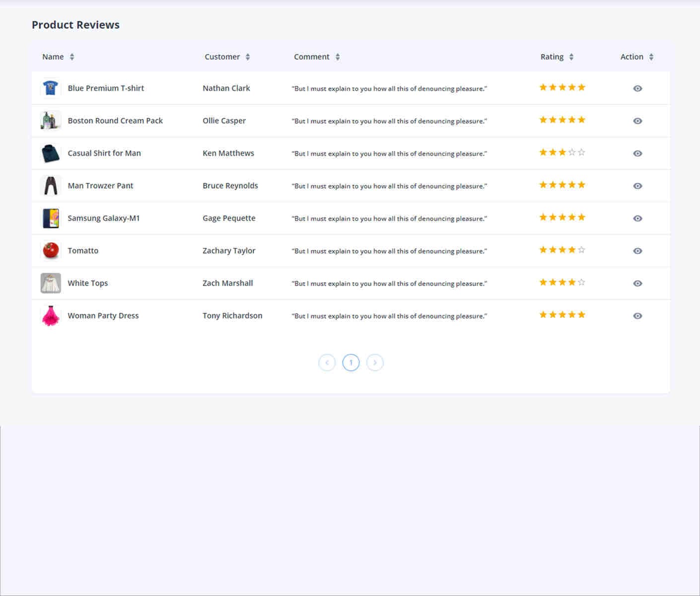Screen dimensions: 700x596
Task: Select page 1 in the pagination
Action: [351, 363]
